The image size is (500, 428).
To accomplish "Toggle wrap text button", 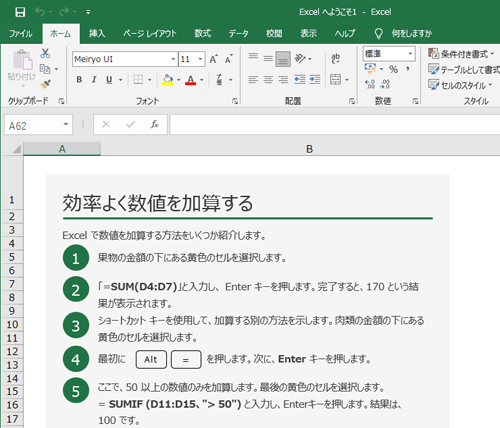I will pos(336,59).
